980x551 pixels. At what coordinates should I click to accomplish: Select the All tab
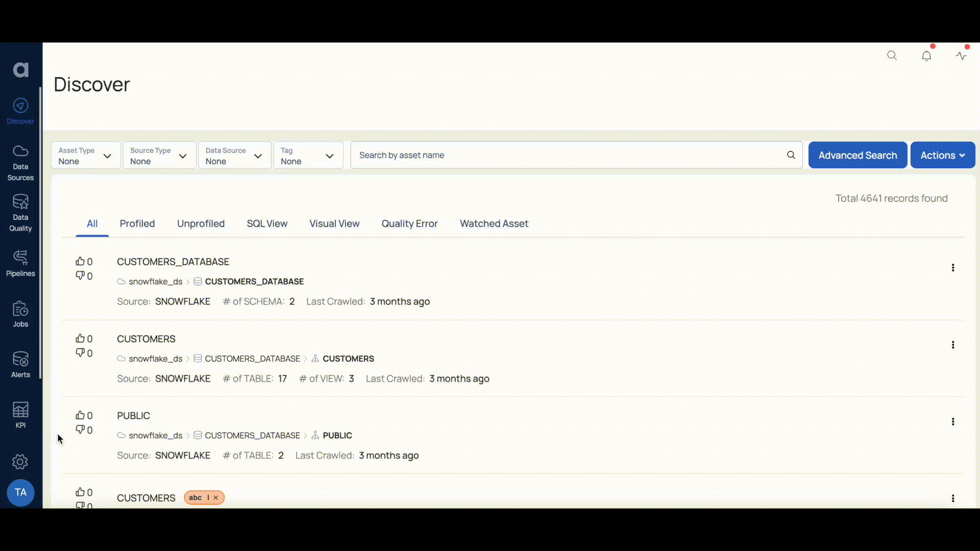[x=92, y=223]
